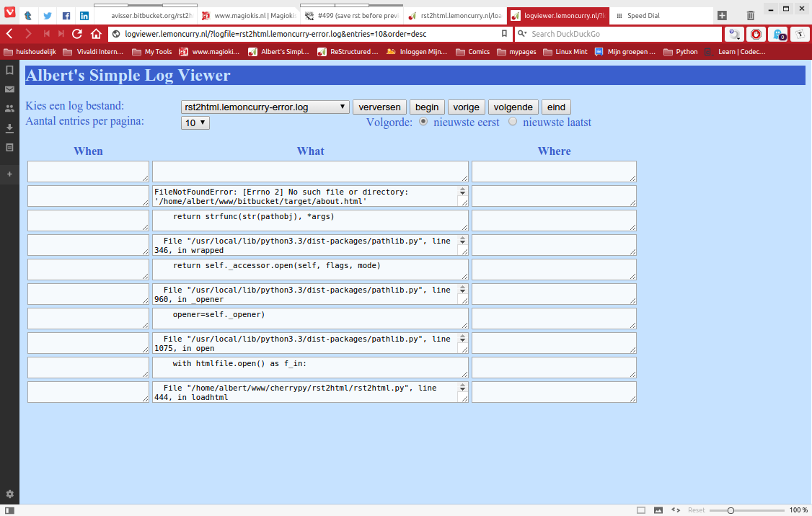Click the fast forward navigation icon

(61, 34)
